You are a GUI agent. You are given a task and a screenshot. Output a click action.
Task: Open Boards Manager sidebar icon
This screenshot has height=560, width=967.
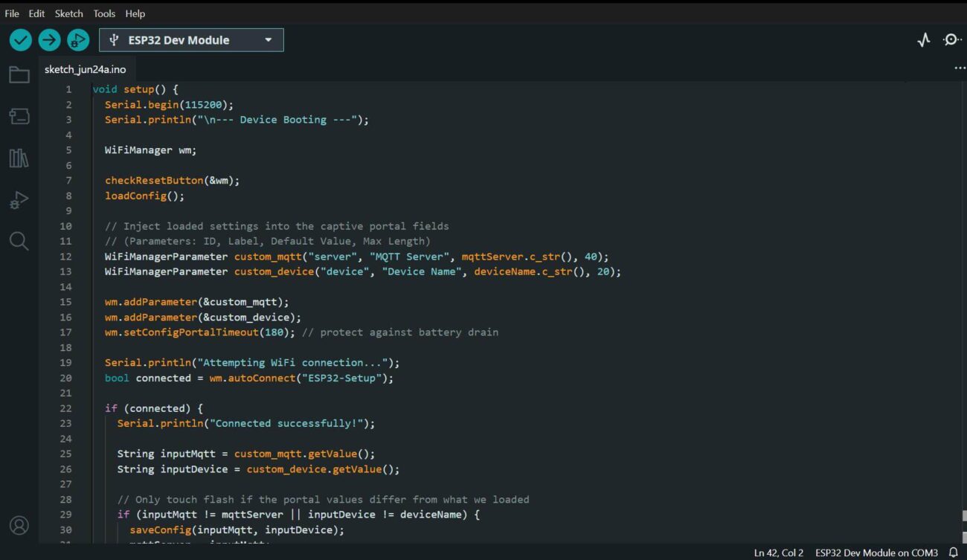pyautogui.click(x=19, y=116)
